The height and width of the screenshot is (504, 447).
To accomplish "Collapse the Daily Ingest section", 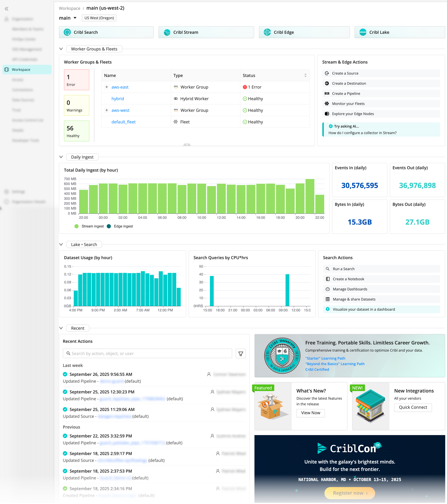I will click(61, 157).
